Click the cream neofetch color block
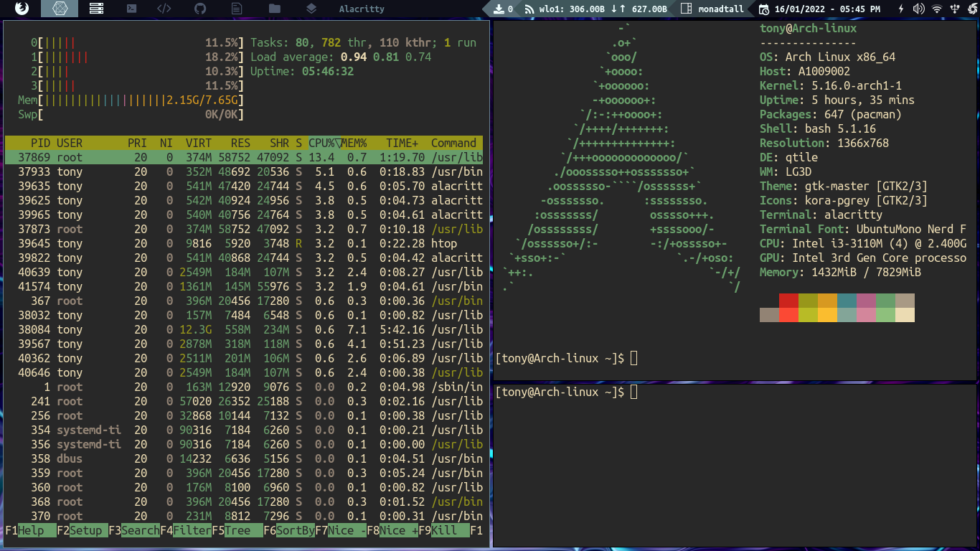The image size is (980, 551). pos(905,315)
